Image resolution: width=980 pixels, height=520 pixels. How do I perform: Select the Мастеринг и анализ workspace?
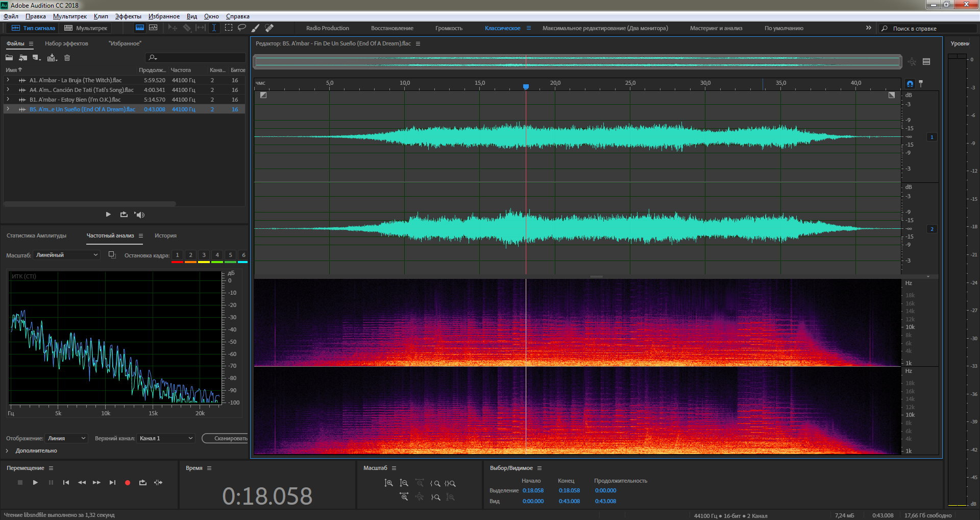(716, 28)
